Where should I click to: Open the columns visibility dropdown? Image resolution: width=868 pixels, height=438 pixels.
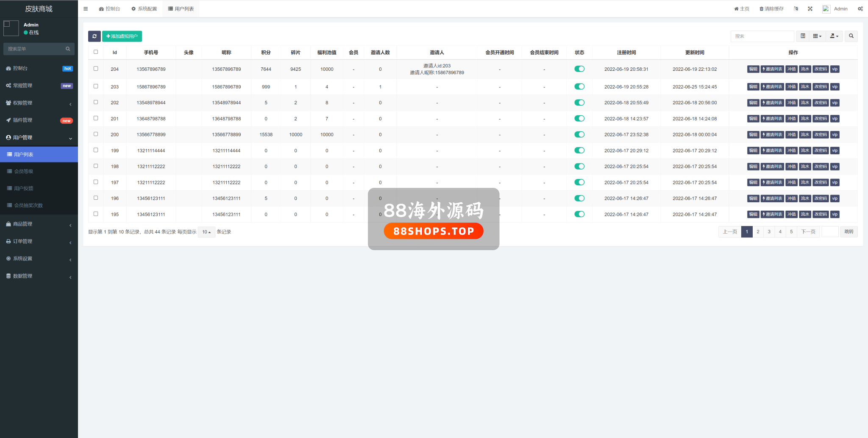coord(817,36)
